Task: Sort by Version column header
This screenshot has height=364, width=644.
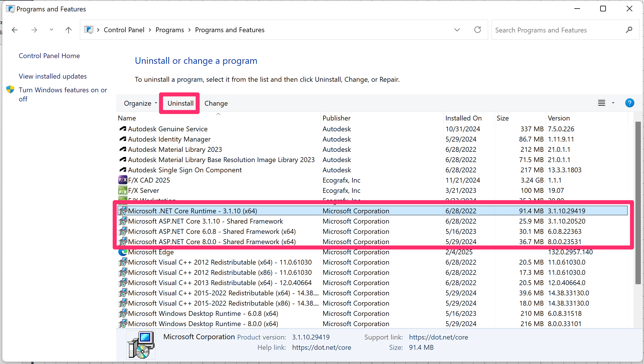Action: [x=587, y=118]
